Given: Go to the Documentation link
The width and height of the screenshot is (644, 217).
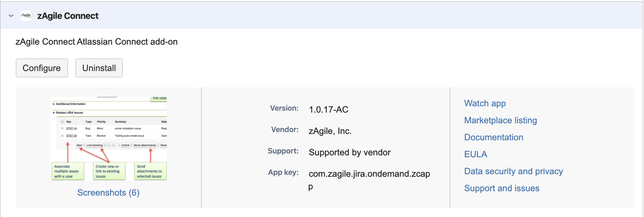Looking at the screenshot, I should click(x=493, y=137).
